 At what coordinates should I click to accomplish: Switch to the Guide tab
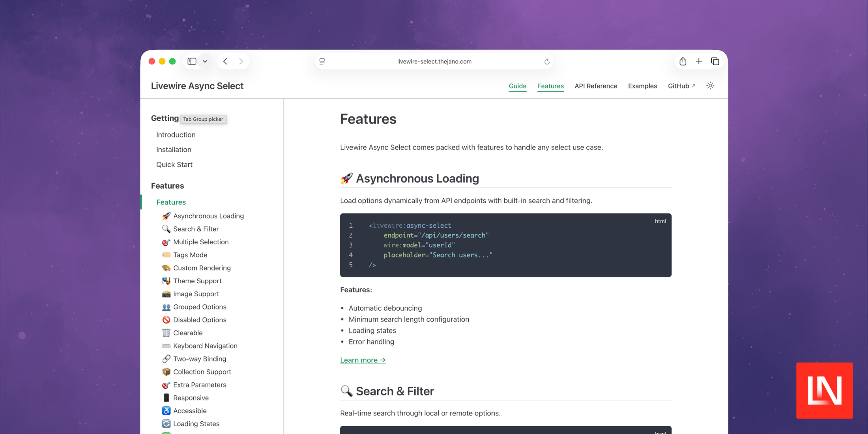(517, 86)
